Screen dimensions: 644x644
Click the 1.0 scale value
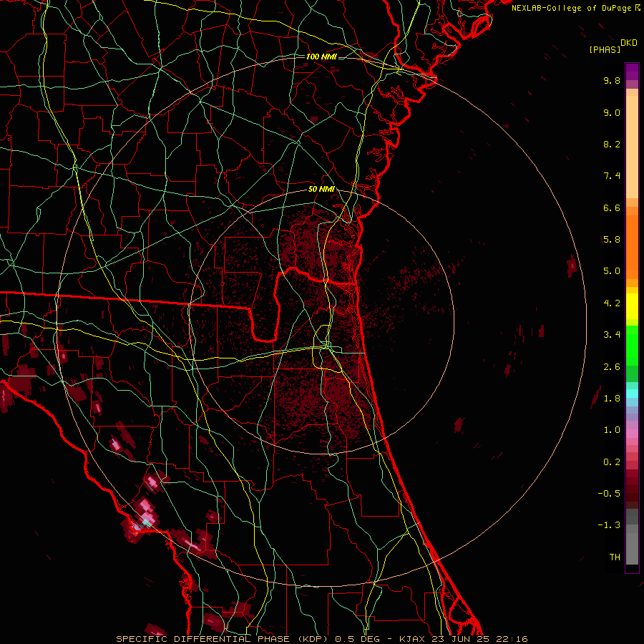pyautogui.click(x=612, y=431)
